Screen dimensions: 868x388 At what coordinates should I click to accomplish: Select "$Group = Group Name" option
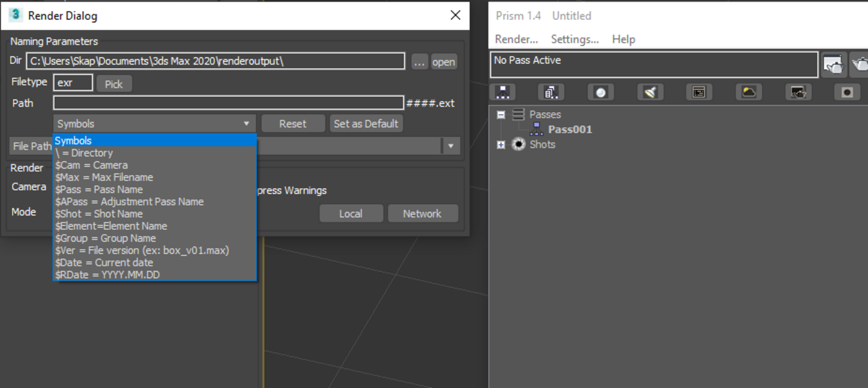pyautogui.click(x=155, y=238)
